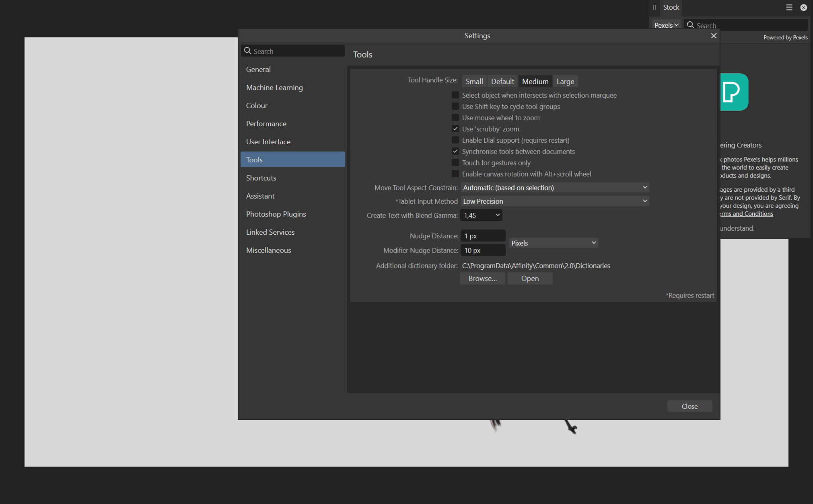Select Large tool handle size

point(565,82)
